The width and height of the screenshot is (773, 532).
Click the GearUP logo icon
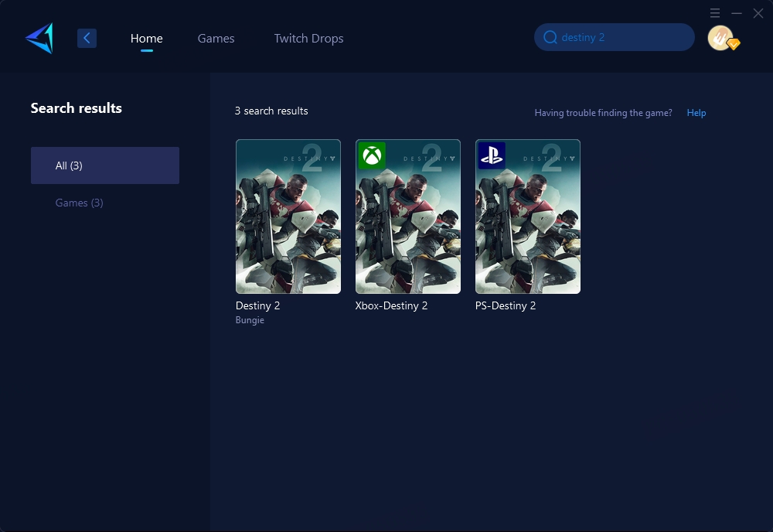(x=39, y=38)
